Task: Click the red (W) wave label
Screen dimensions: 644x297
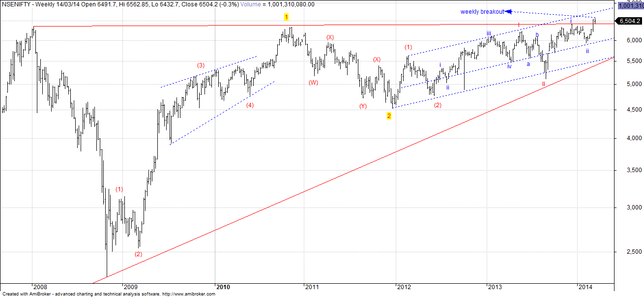Action: [313, 83]
